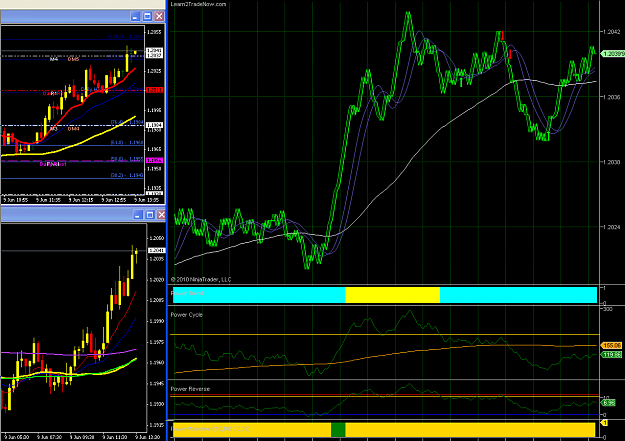Click the 1.2042 price axis label

(x=611, y=32)
